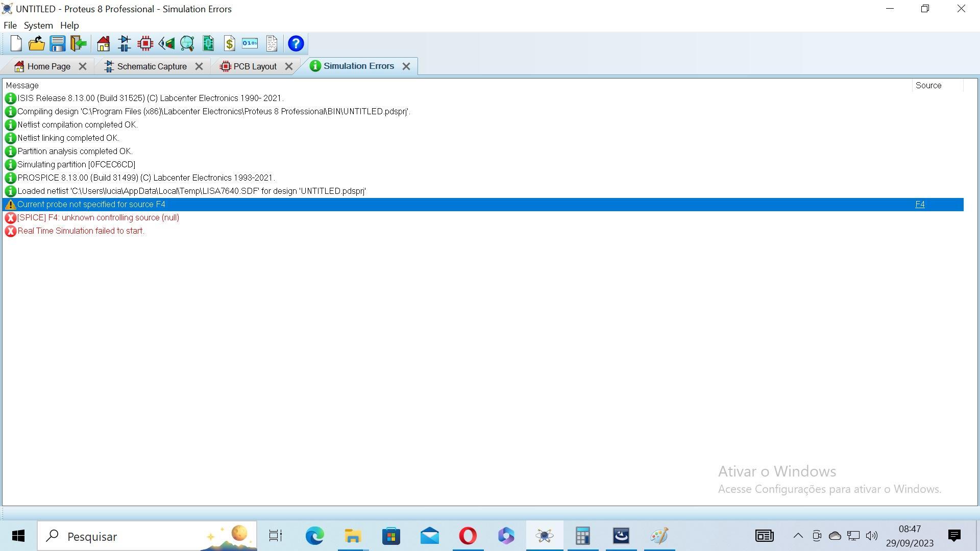Viewport: 980px width, 551px height.
Task: Close the Simulation Errors tab
Action: (x=406, y=66)
